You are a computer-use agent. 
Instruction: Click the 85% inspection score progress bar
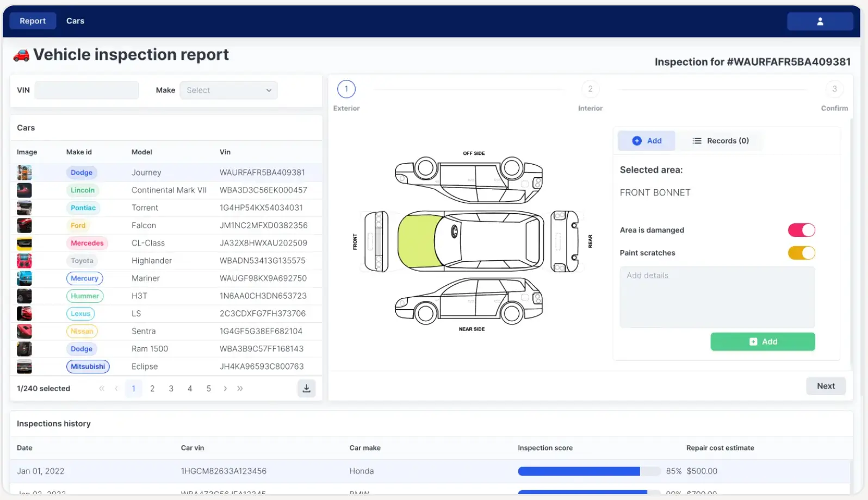tap(589, 471)
